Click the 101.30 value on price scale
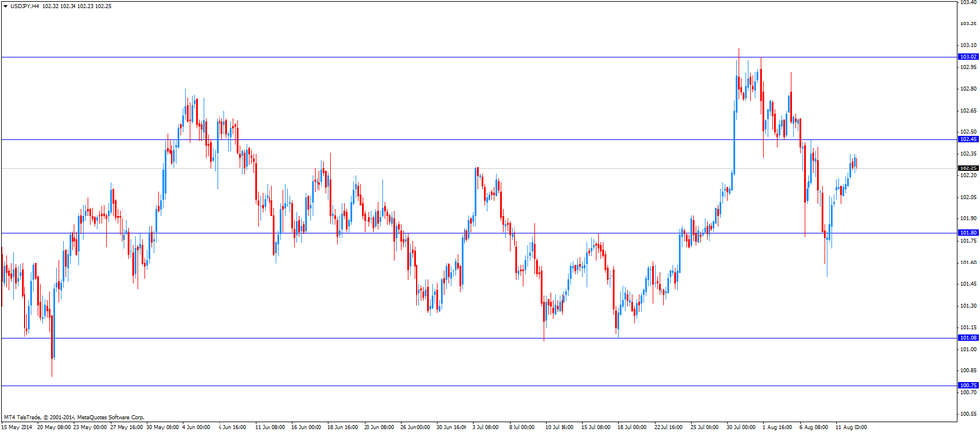The image size is (980, 432). tap(968, 305)
